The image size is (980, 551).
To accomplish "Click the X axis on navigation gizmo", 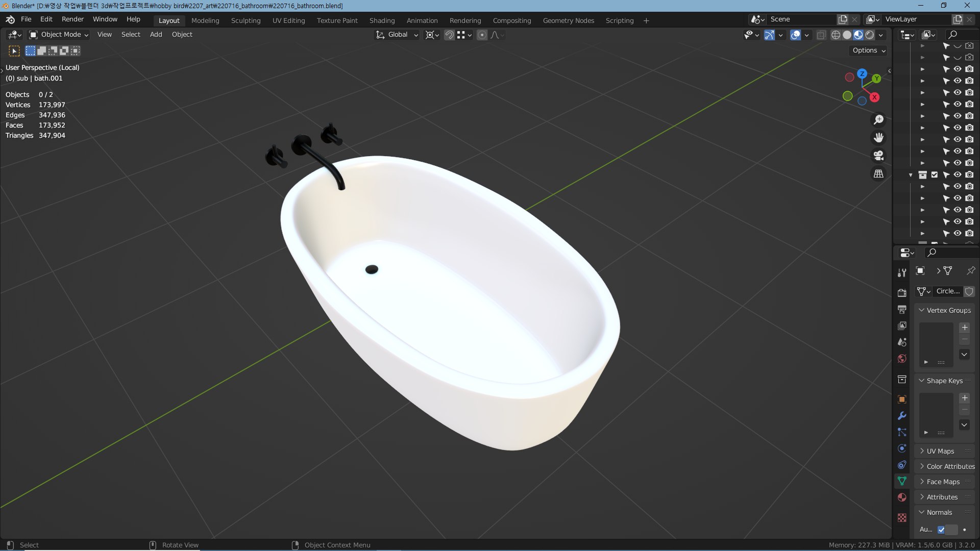I will (x=874, y=97).
